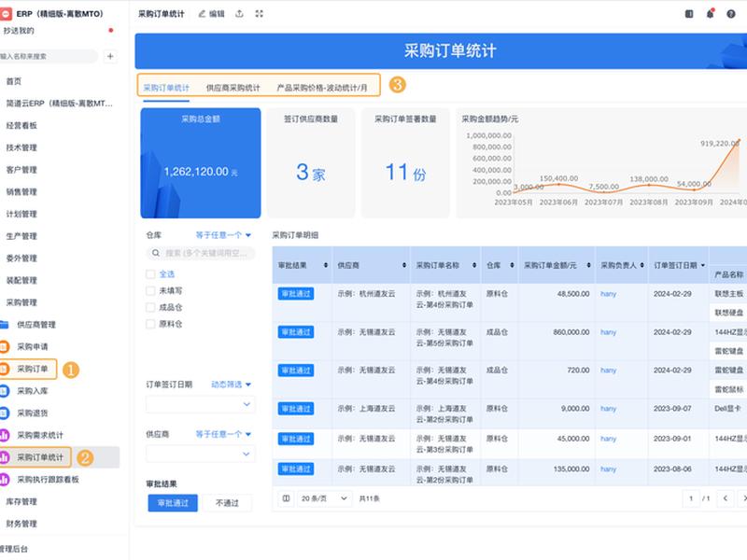Click the ERP app logo icon

pyautogui.click(x=6, y=14)
